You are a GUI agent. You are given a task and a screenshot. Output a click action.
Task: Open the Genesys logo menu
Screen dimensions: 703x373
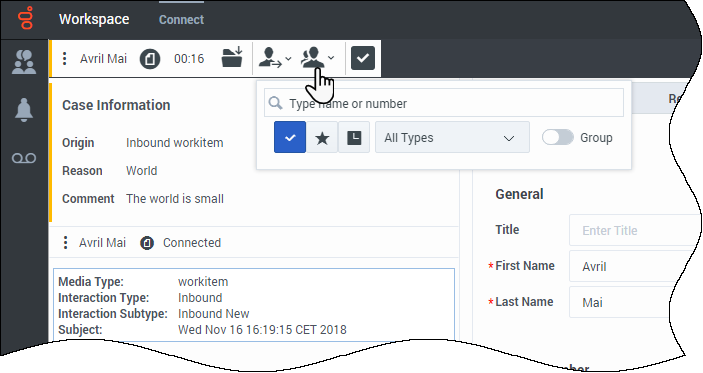tap(25, 18)
